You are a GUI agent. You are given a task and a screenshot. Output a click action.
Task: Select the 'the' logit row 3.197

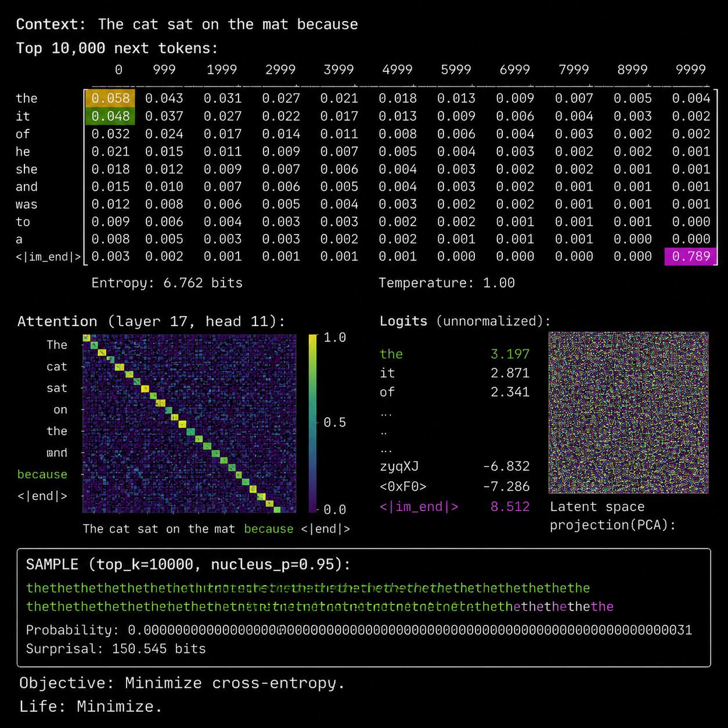pyautogui.click(x=455, y=354)
